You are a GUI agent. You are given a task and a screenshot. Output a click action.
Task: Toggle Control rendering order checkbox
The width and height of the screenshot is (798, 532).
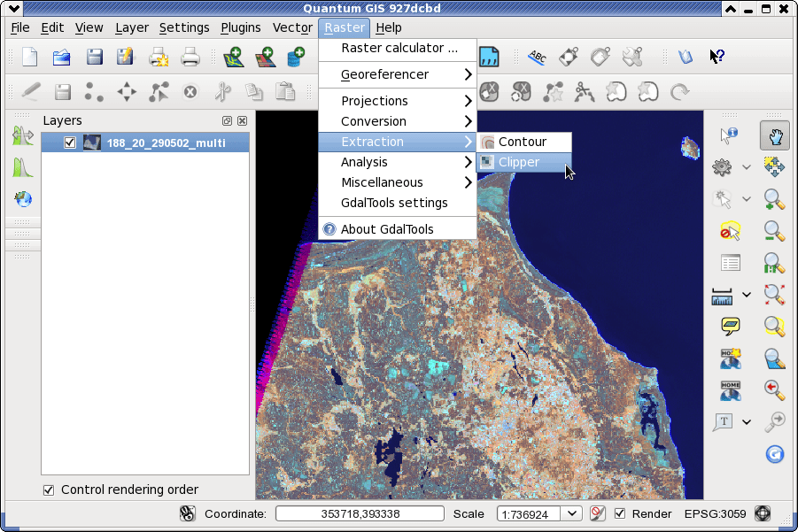(49, 490)
